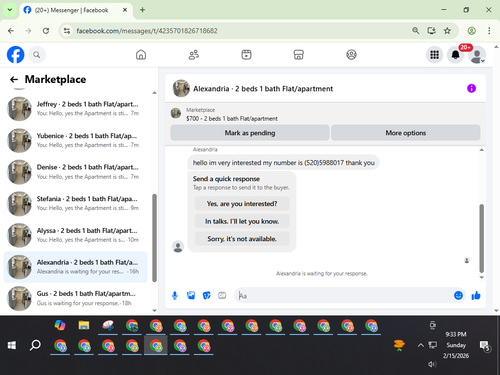This screenshot has width=500, height=375.
Task: Open the Facebook home logo
Action: point(16,55)
